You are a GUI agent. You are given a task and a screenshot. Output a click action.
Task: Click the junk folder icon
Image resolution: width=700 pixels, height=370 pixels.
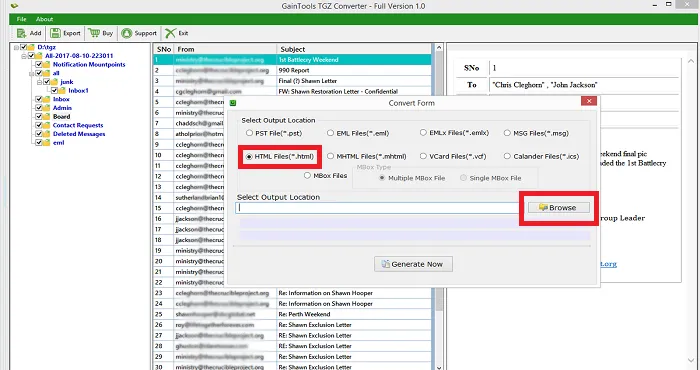[54, 82]
